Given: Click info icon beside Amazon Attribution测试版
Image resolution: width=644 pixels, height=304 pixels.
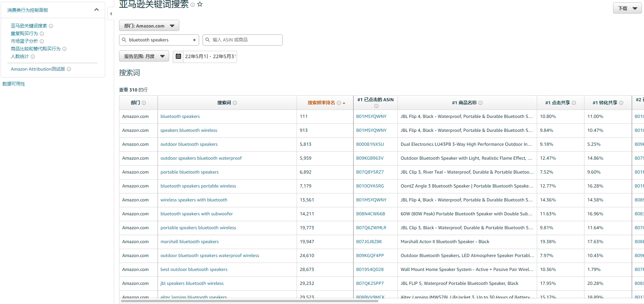Looking at the screenshot, I should point(69,69).
